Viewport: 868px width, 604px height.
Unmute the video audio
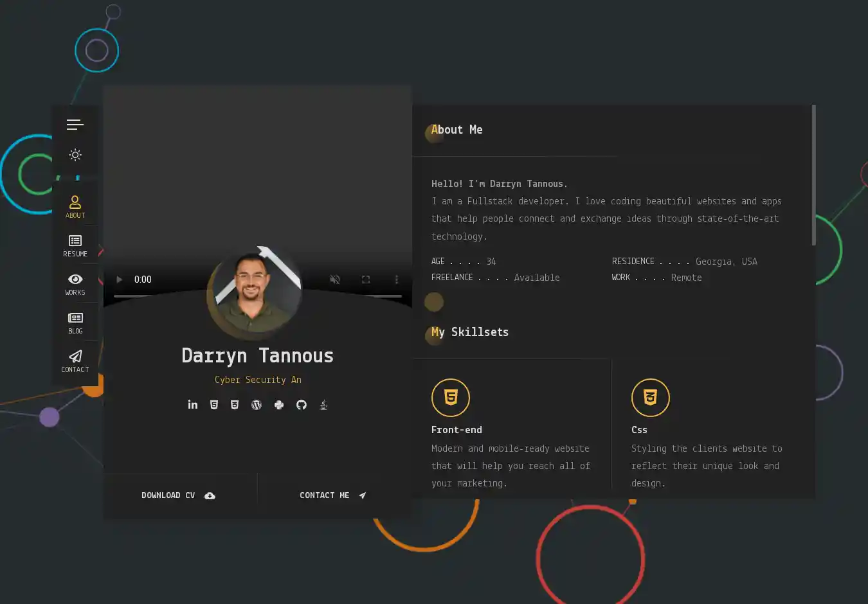click(335, 280)
